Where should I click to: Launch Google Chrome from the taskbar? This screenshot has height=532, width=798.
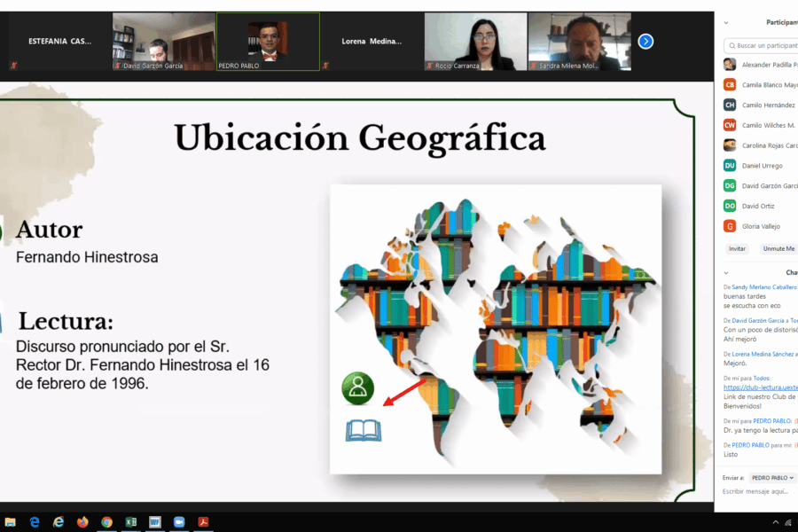pos(106,522)
